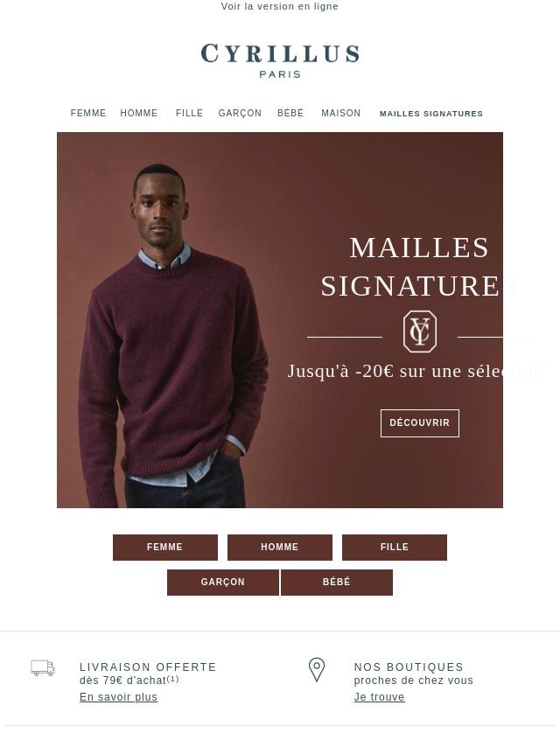Select FEMME in top navigation

coord(88,114)
